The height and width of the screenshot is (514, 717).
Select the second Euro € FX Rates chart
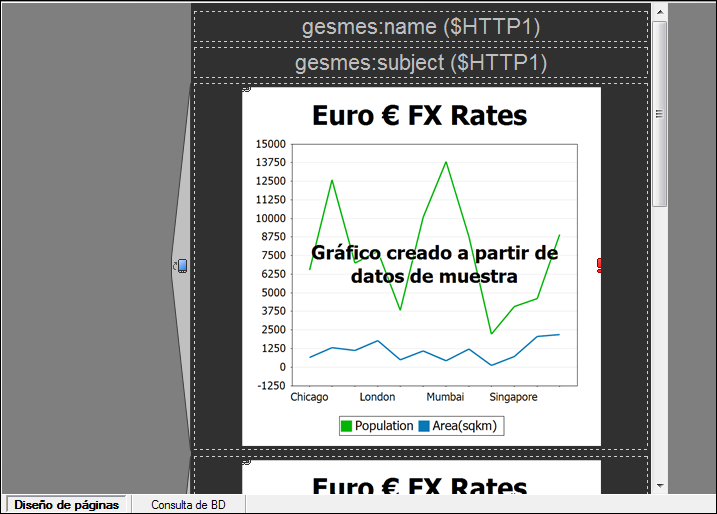420,478
